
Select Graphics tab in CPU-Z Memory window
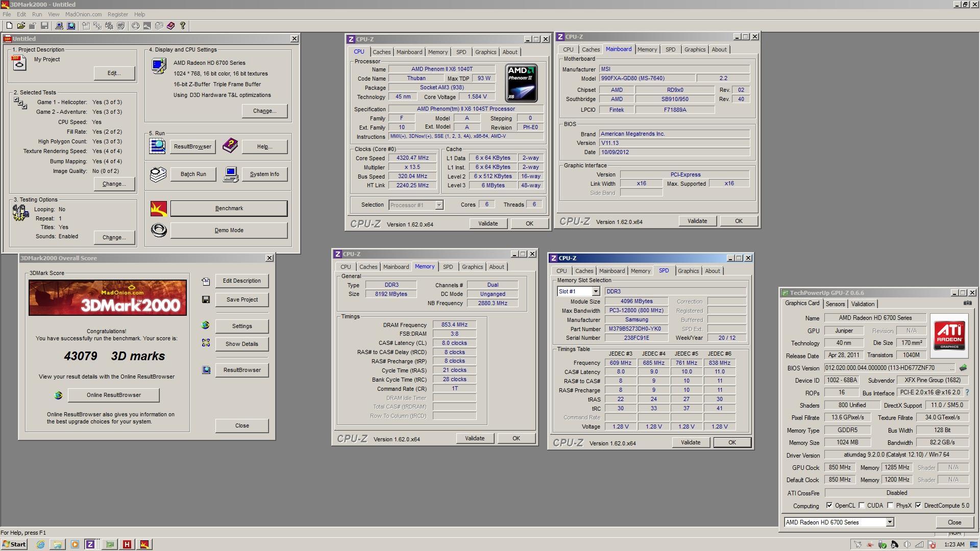coord(472,267)
